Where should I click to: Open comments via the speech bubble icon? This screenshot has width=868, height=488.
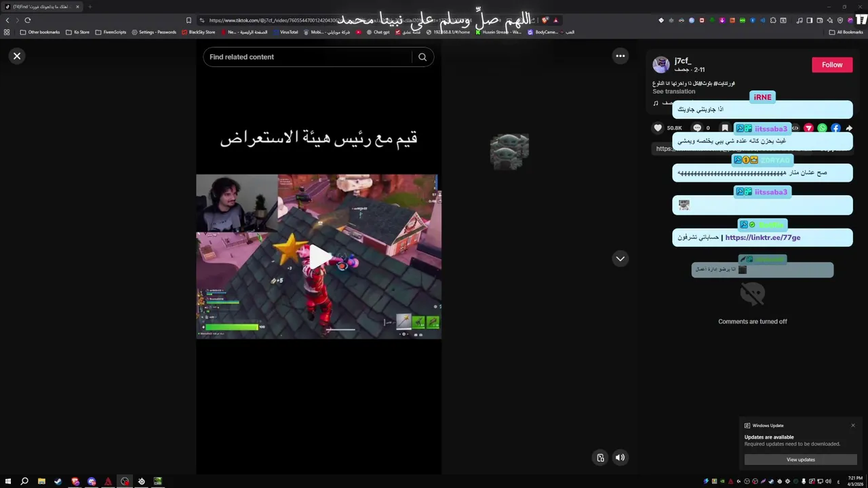point(697,127)
